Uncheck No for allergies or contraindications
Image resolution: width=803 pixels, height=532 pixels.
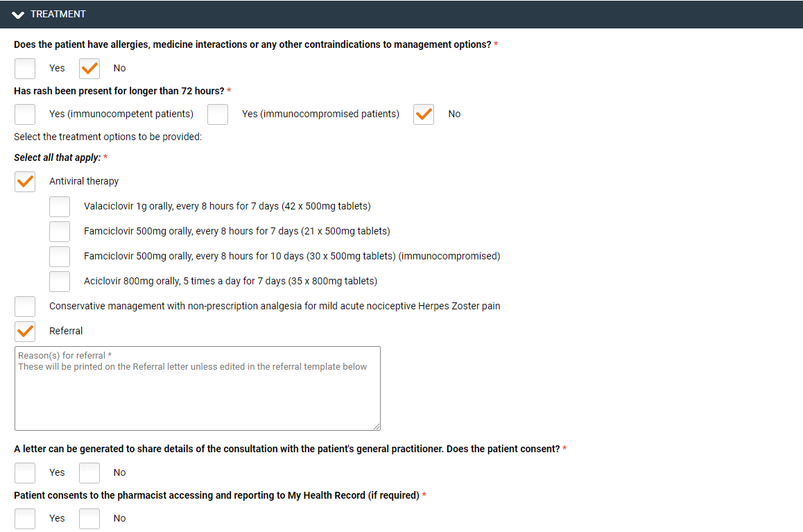tap(89, 68)
